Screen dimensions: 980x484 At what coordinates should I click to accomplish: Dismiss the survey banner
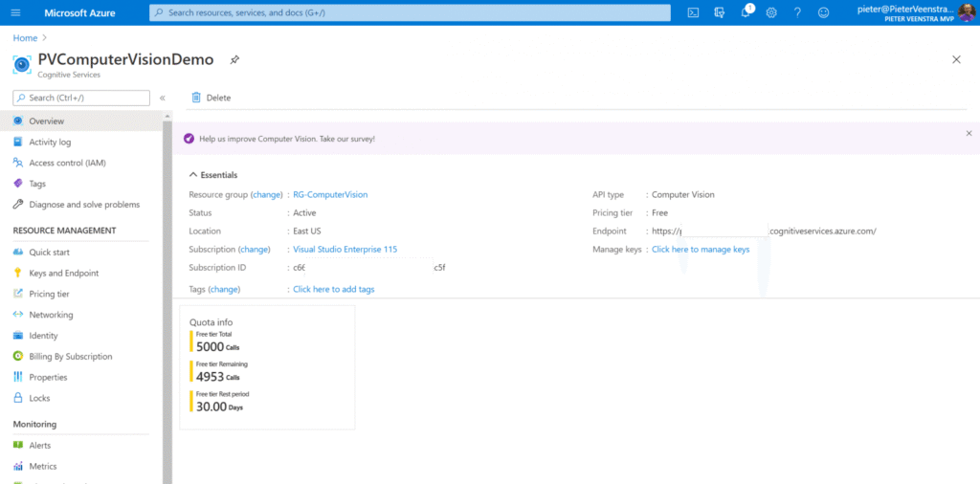point(969,133)
